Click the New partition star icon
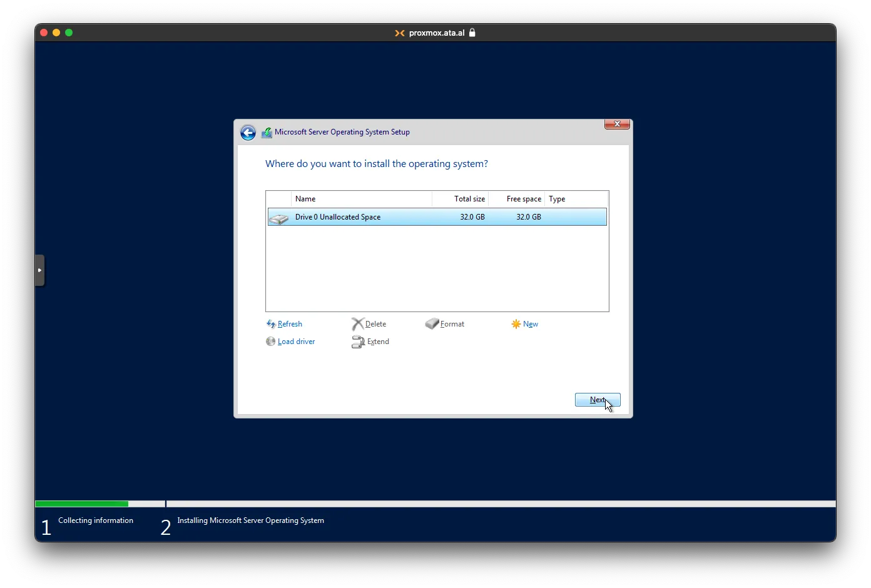This screenshot has width=871, height=588. point(516,324)
